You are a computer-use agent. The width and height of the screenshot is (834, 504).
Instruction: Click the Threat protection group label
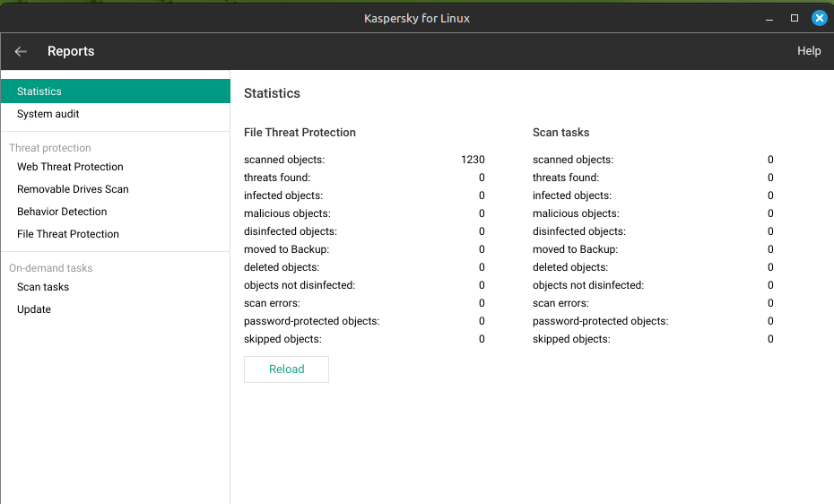click(x=50, y=148)
